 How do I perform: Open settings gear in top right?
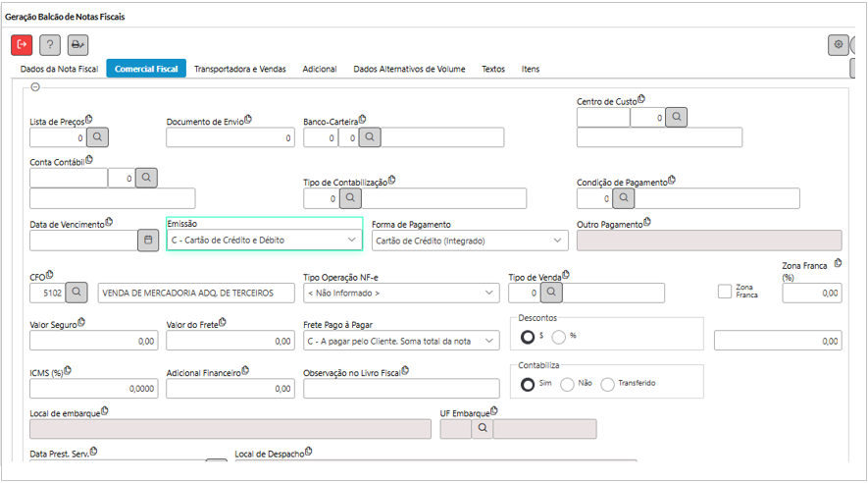838,44
